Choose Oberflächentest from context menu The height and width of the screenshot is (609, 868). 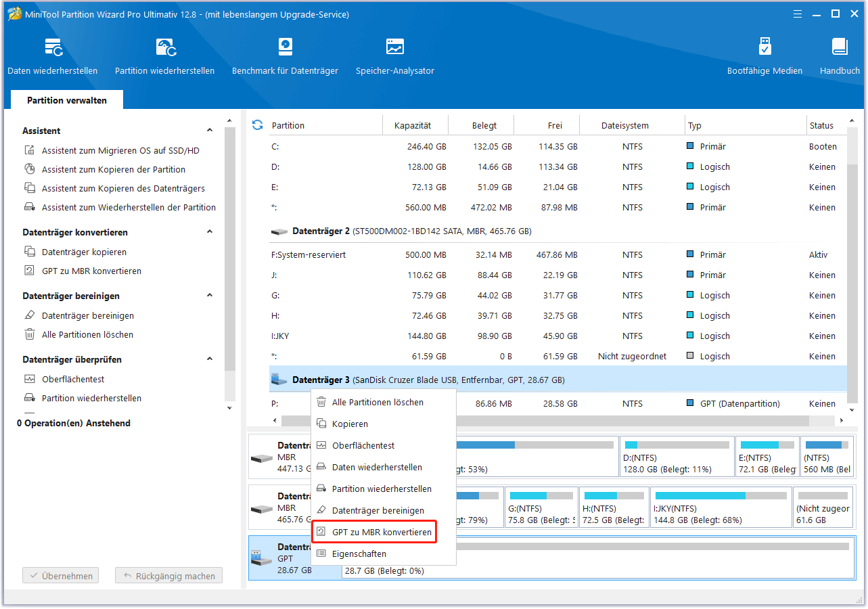[383, 445]
